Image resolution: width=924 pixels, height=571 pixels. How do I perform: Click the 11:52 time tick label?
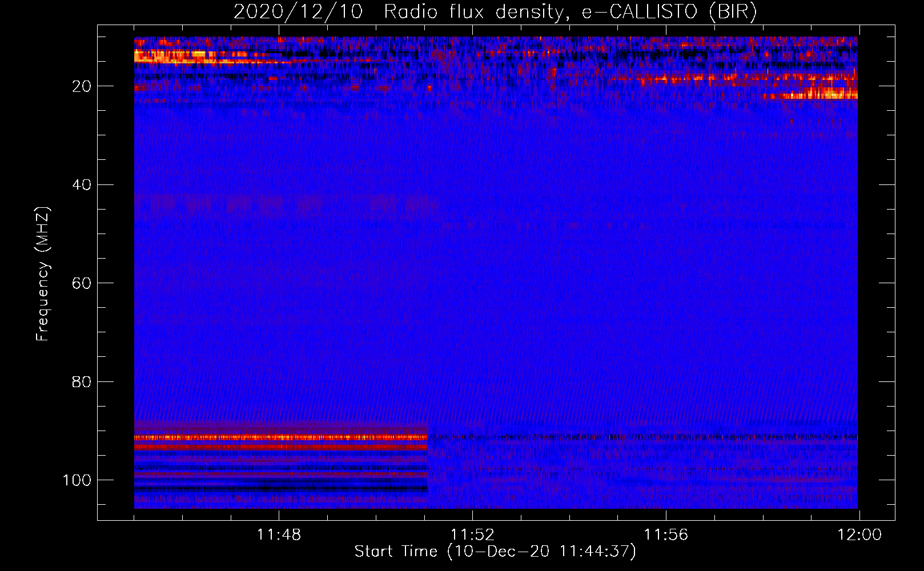(472, 535)
